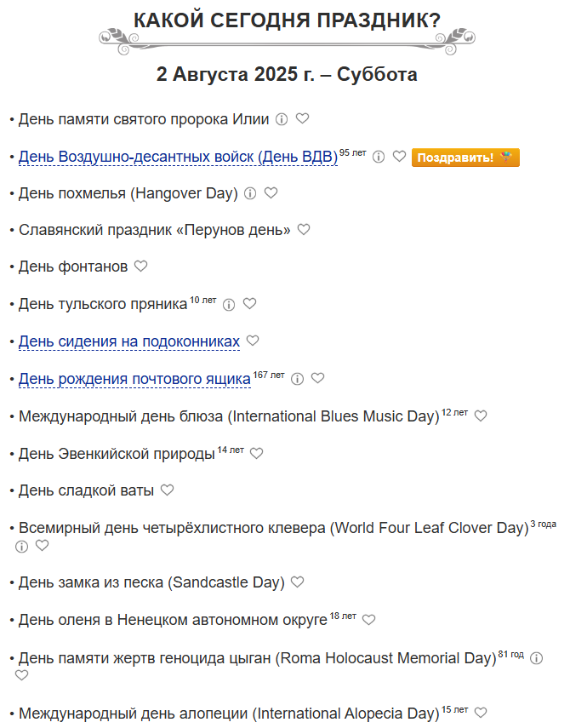
Task: Open info icon for День памяти святого пророка Илии
Action: click(x=282, y=119)
